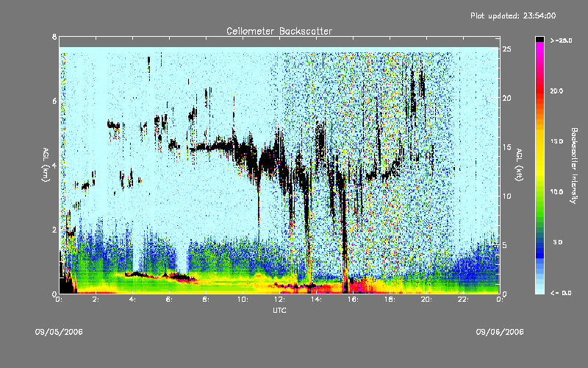Click the "10:" hour tick on UTC axis
Image resolution: width=588 pixels, height=368 pixels.
tap(243, 300)
